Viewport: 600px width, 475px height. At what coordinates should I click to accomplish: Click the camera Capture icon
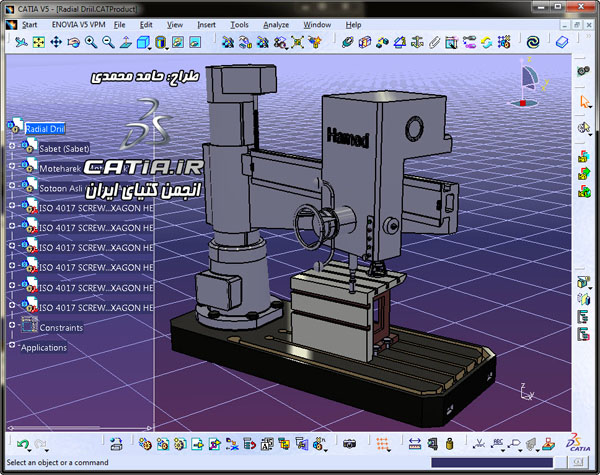(x=349, y=444)
